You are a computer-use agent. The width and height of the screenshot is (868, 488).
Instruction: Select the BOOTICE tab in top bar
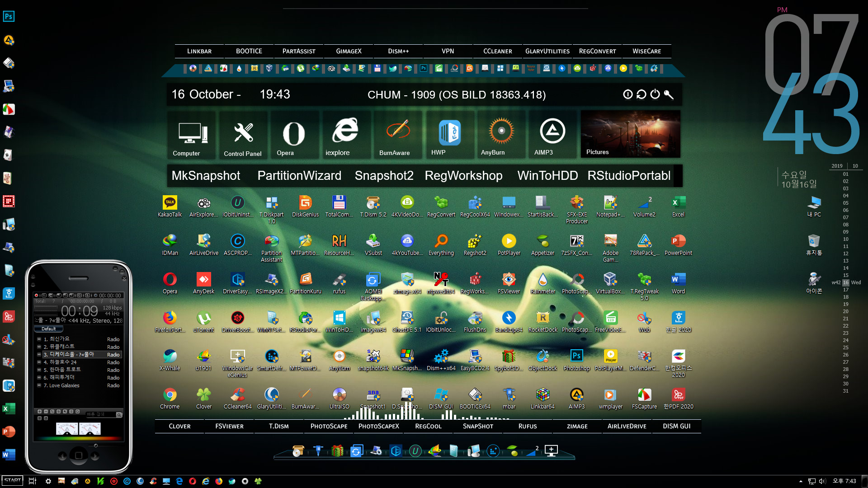click(x=249, y=51)
